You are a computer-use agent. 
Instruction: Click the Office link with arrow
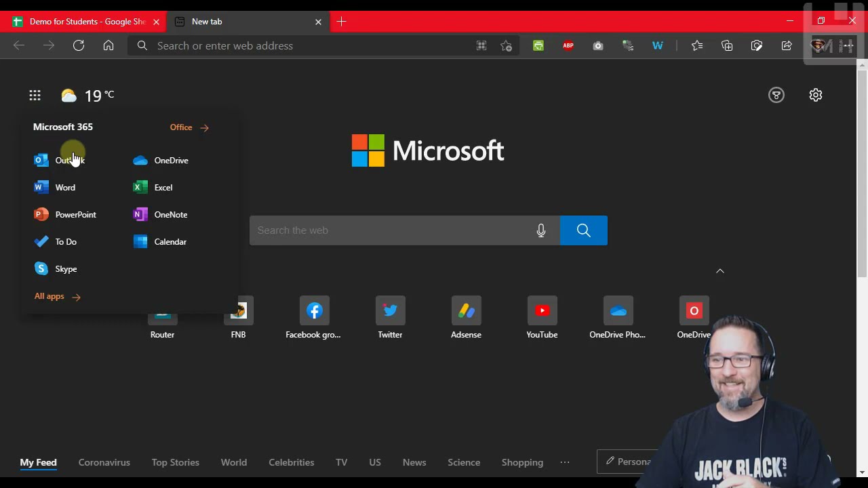tap(189, 127)
